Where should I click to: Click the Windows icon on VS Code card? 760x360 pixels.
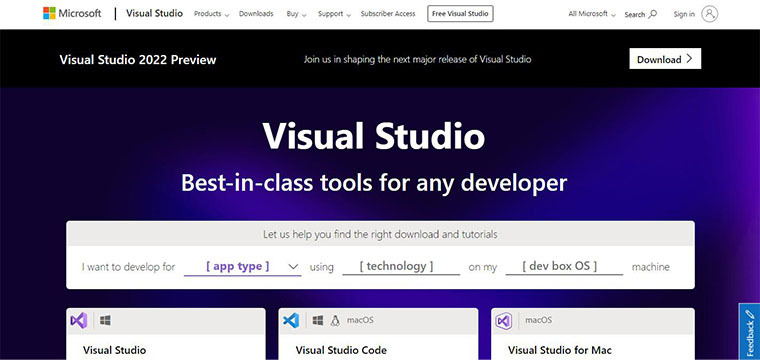click(x=318, y=320)
